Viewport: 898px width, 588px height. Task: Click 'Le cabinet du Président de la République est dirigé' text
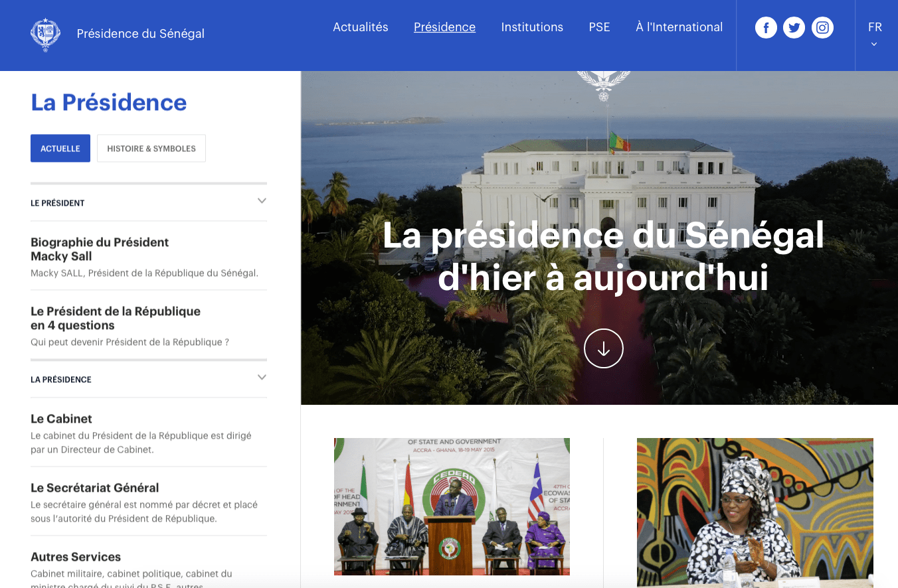tap(141, 436)
